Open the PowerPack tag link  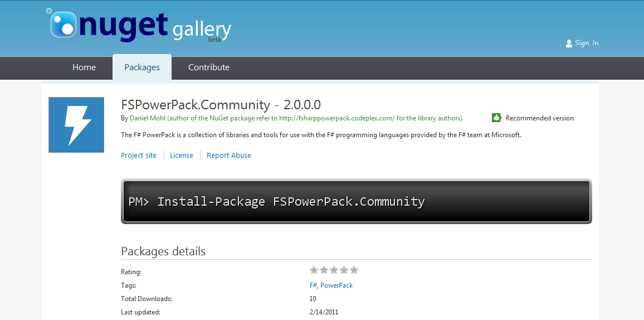coord(336,285)
